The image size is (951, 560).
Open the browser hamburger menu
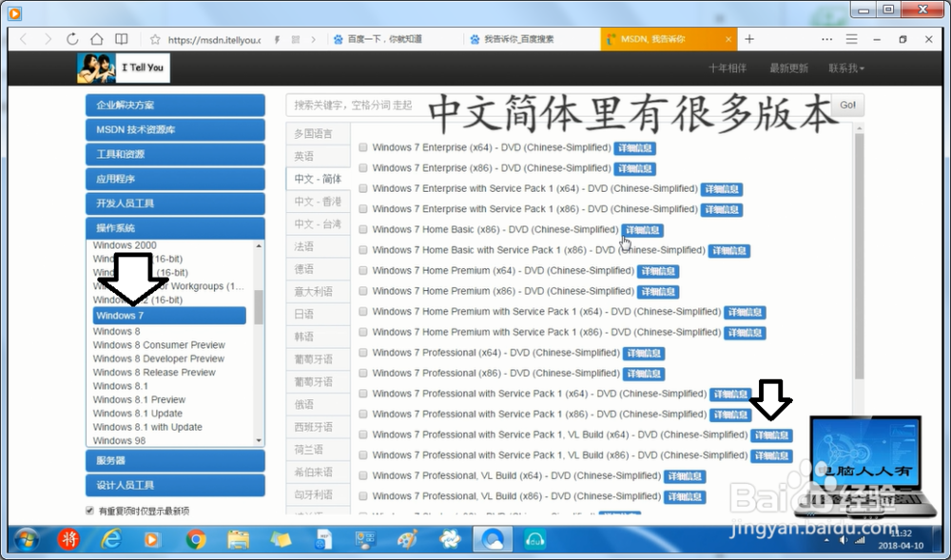851,39
